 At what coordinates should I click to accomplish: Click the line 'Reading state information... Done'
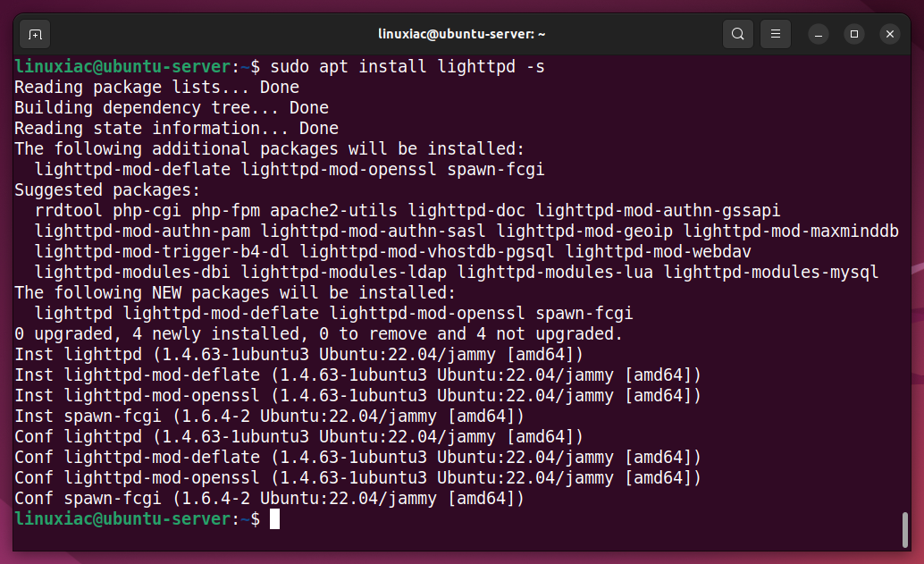point(176,129)
